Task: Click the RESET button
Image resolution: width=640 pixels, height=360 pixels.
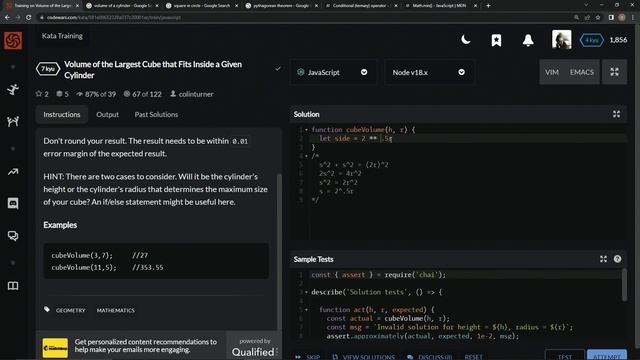Action: 473,357
